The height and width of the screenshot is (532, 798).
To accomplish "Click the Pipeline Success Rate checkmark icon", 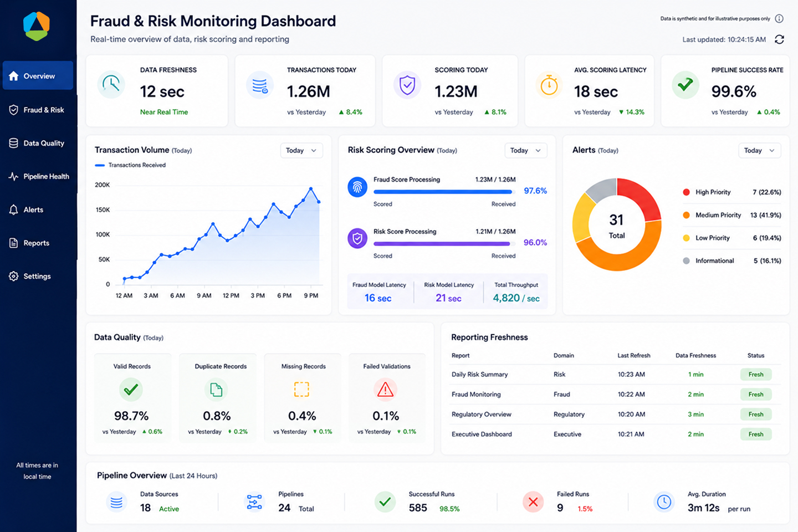I will (x=686, y=85).
